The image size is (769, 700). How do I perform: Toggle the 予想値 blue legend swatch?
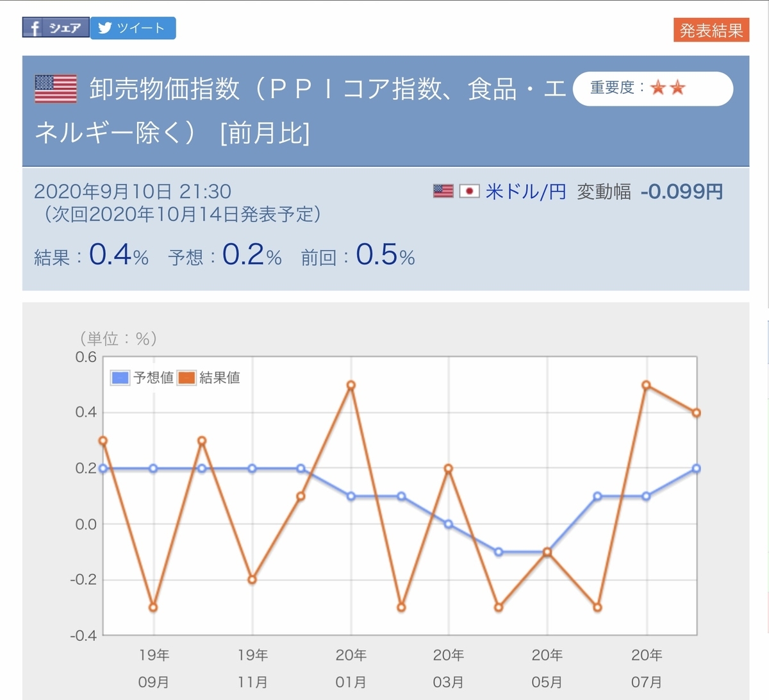pos(120,378)
